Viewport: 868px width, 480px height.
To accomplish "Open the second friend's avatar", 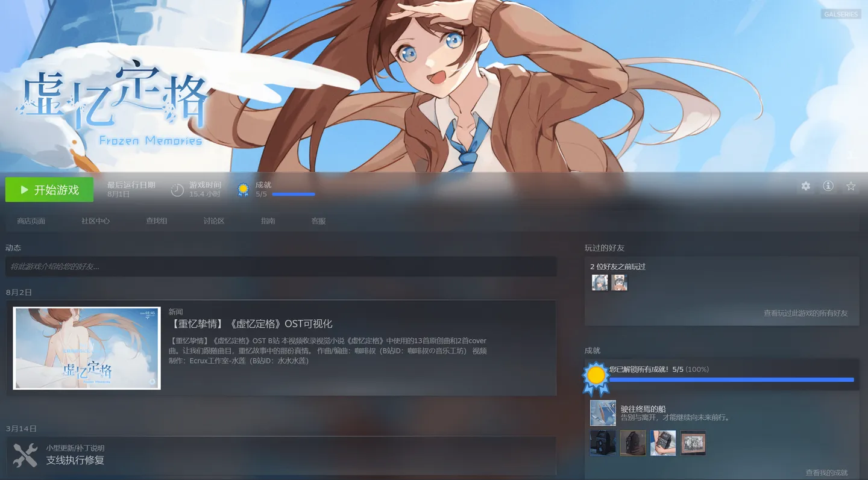I will click(x=619, y=282).
